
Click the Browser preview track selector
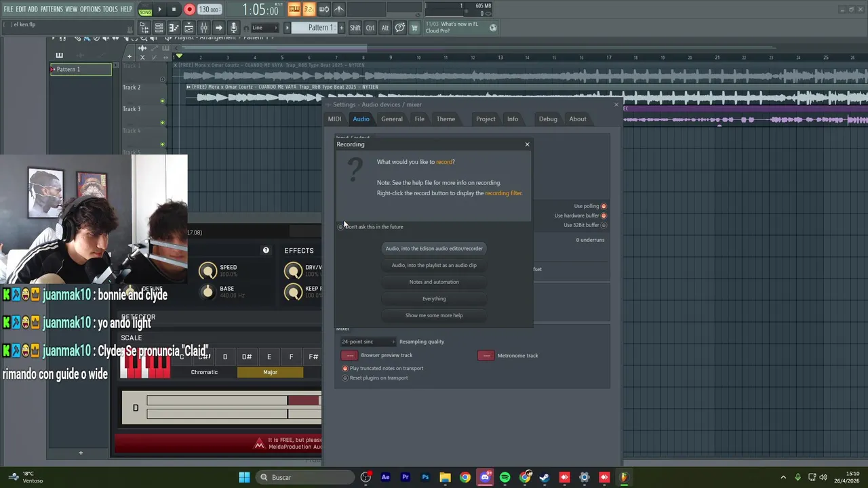click(350, 355)
